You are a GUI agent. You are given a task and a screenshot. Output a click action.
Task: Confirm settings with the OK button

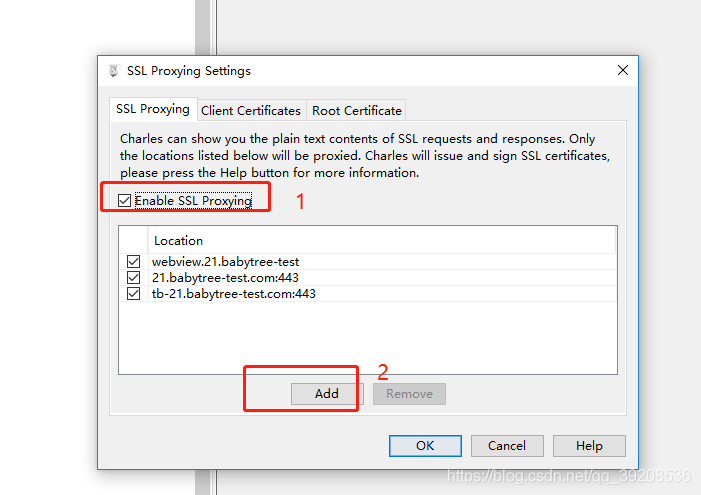tap(425, 446)
